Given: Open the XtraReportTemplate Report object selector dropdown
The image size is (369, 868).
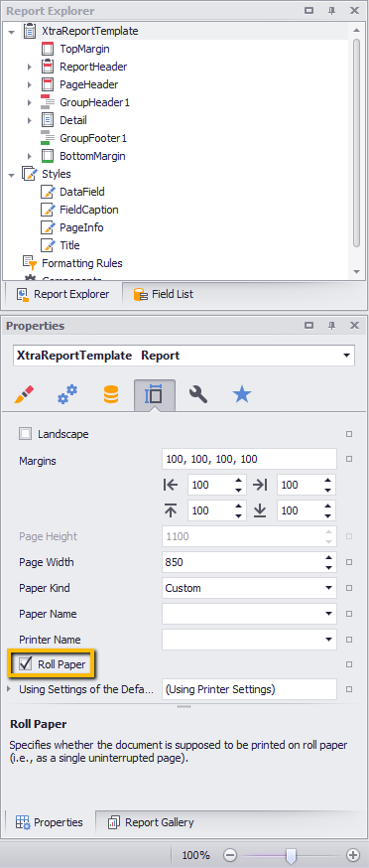Looking at the screenshot, I should pos(347,356).
